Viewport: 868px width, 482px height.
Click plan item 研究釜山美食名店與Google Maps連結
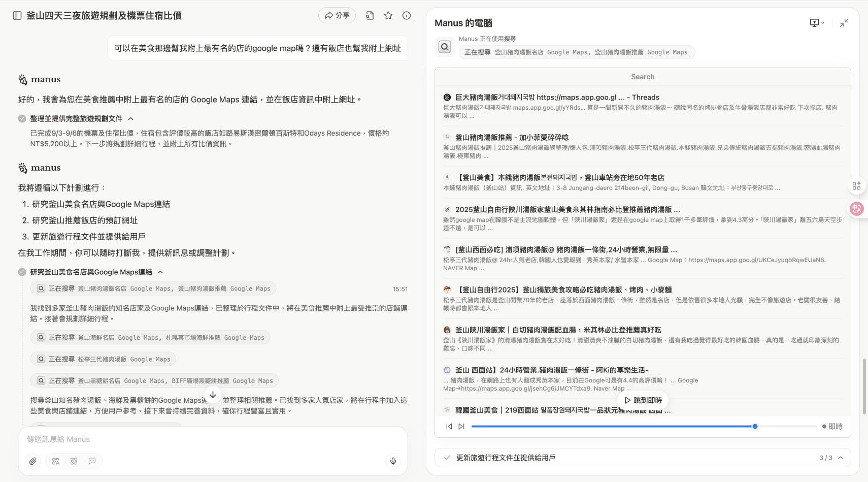[101, 204]
